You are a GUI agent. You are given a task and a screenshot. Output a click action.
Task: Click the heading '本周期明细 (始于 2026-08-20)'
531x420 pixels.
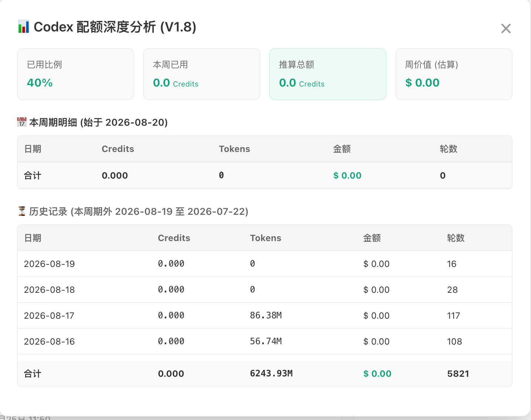(98, 122)
